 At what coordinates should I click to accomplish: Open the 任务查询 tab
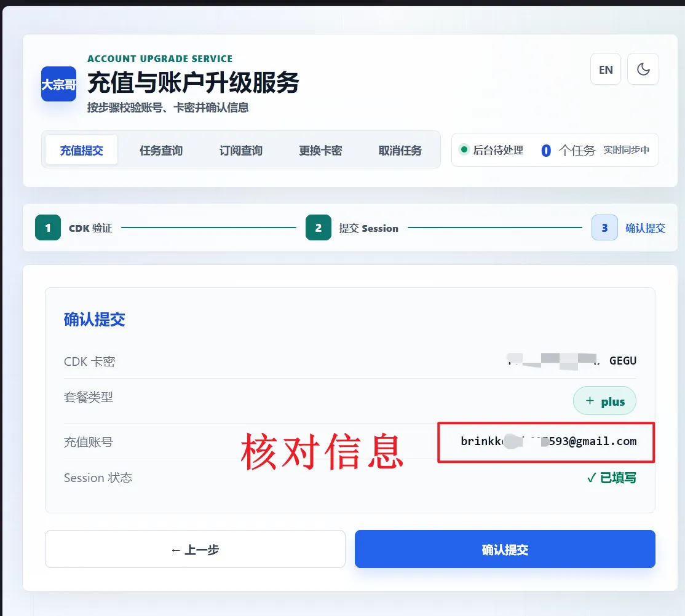click(x=160, y=150)
